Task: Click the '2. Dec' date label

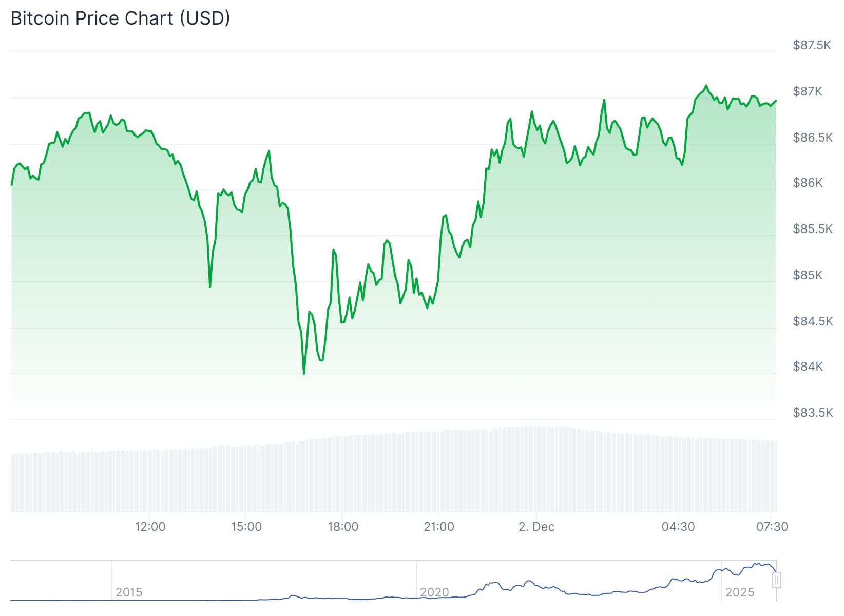Action: 536,527
